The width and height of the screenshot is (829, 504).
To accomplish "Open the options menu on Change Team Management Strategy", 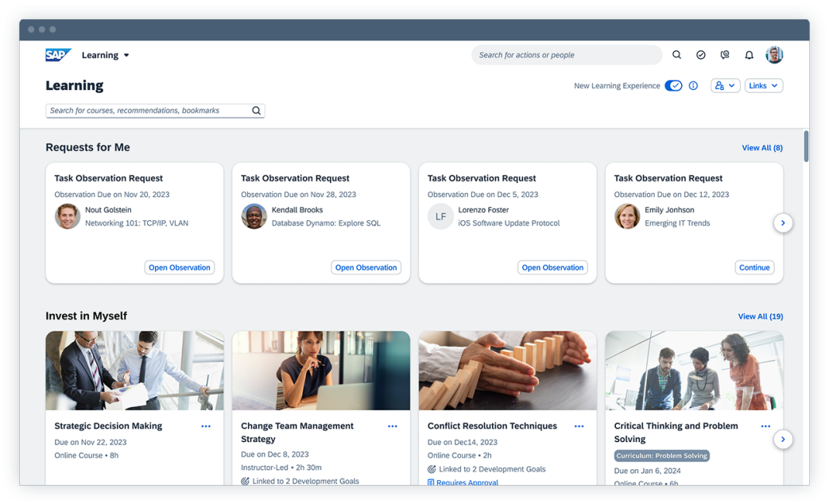I will point(393,425).
